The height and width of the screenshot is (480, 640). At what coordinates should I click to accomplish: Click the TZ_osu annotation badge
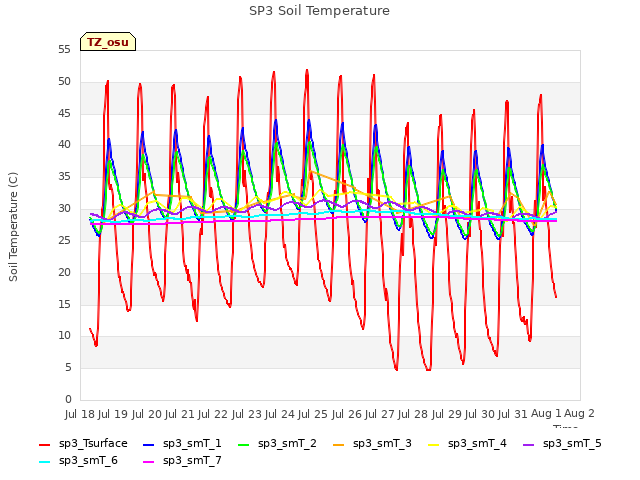pyautogui.click(x=108, y=42)
